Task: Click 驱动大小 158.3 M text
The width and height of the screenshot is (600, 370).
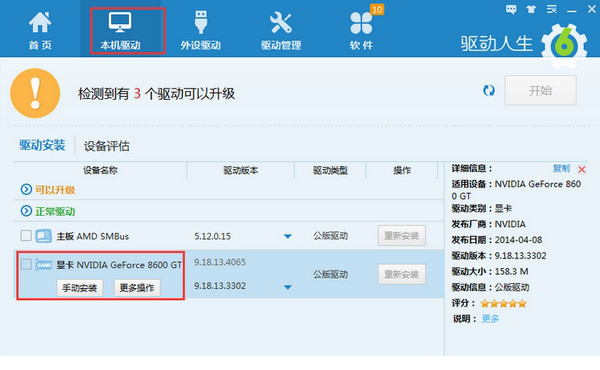Action: (490, 272)
